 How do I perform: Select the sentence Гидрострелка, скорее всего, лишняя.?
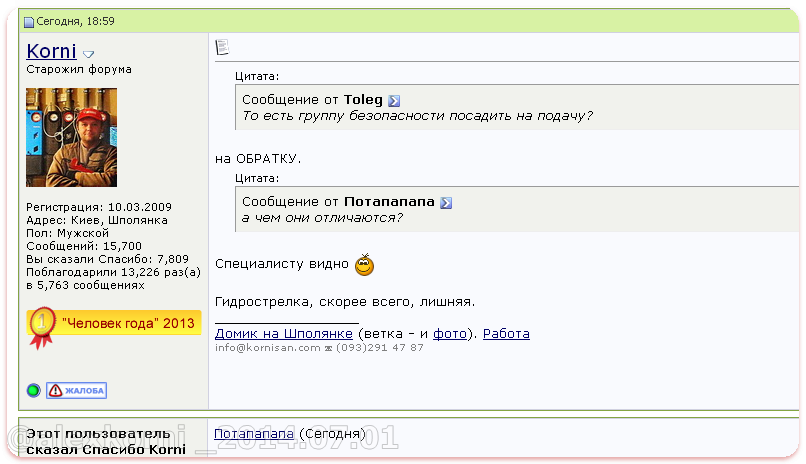(x=345, y=302)
